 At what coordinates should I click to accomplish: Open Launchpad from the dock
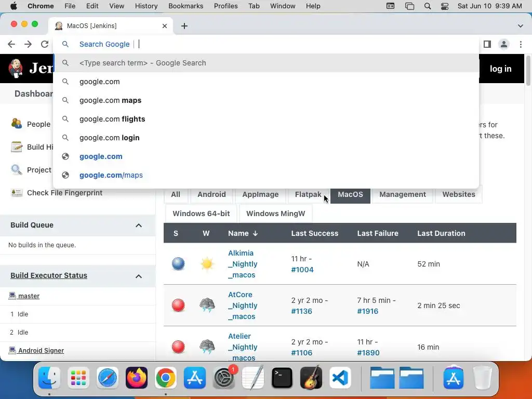pos(78,378)
